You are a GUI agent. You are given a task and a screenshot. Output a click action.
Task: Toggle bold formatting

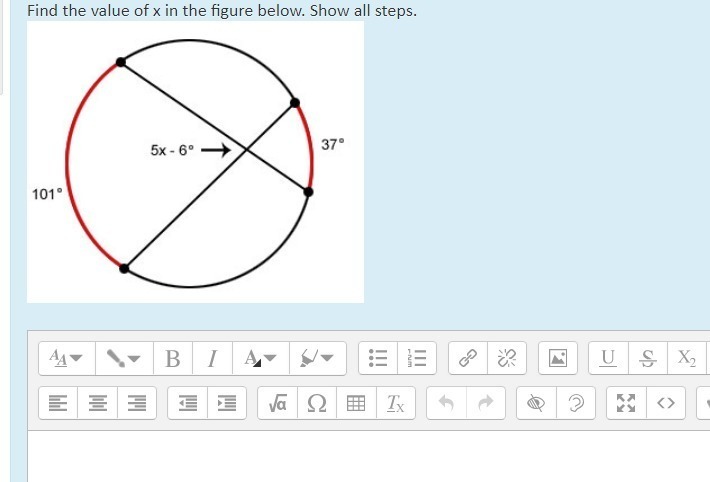coord(172,357)
